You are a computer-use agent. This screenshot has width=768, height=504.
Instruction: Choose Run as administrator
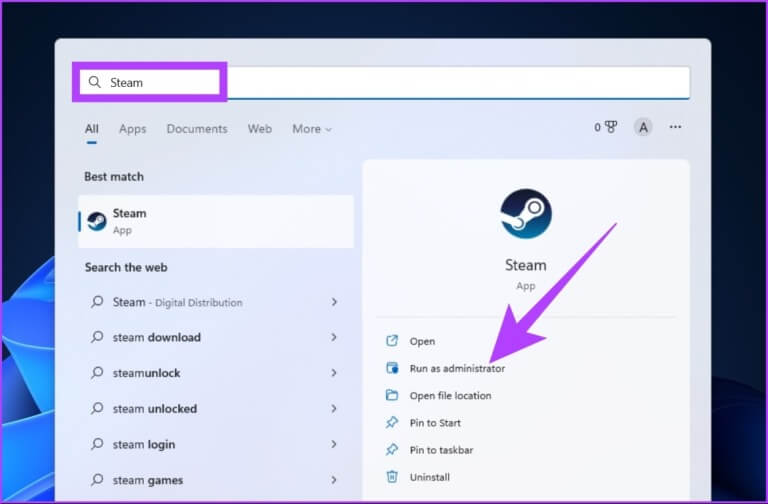tap(457, 368)
